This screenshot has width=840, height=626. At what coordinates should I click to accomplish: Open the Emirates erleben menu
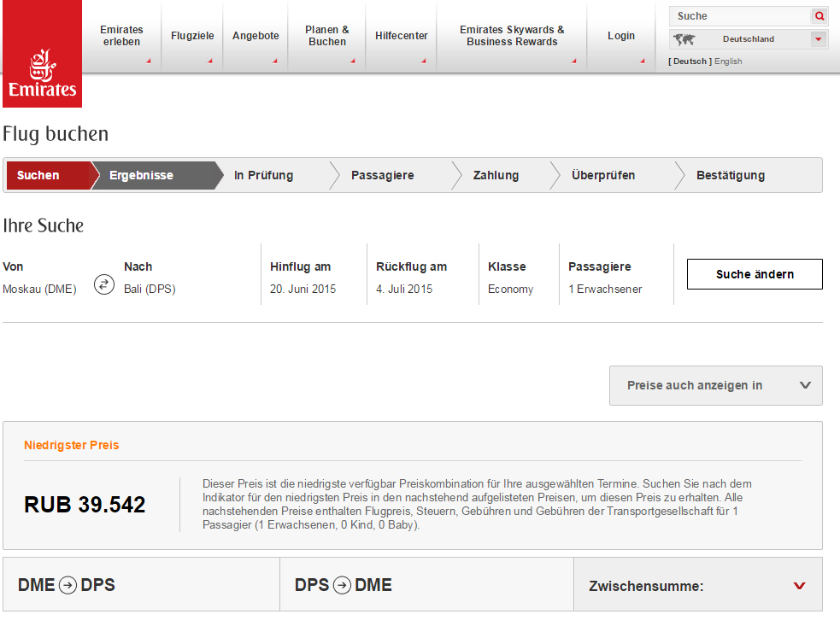click(121, 36)
